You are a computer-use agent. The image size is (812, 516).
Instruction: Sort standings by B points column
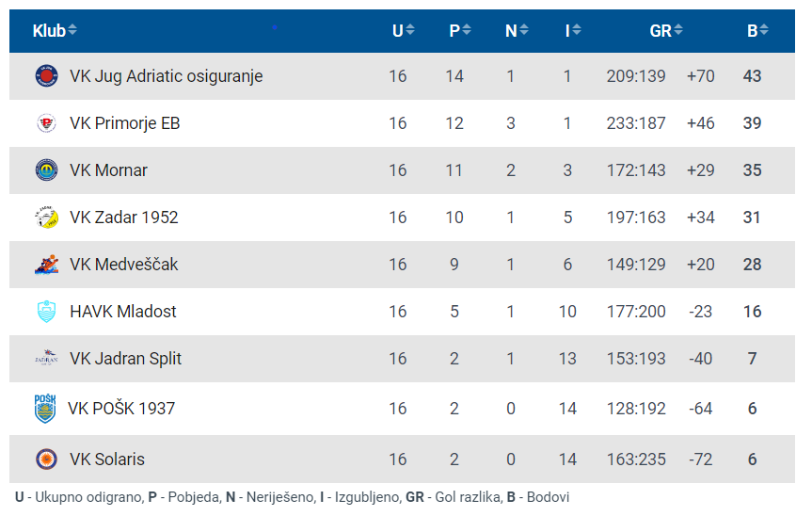point(756,31)
